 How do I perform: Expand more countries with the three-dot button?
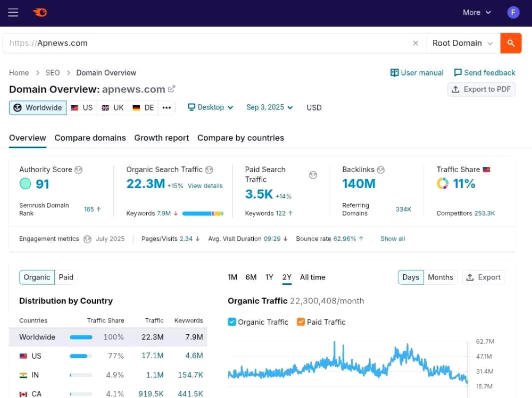[x=167, y=108]
